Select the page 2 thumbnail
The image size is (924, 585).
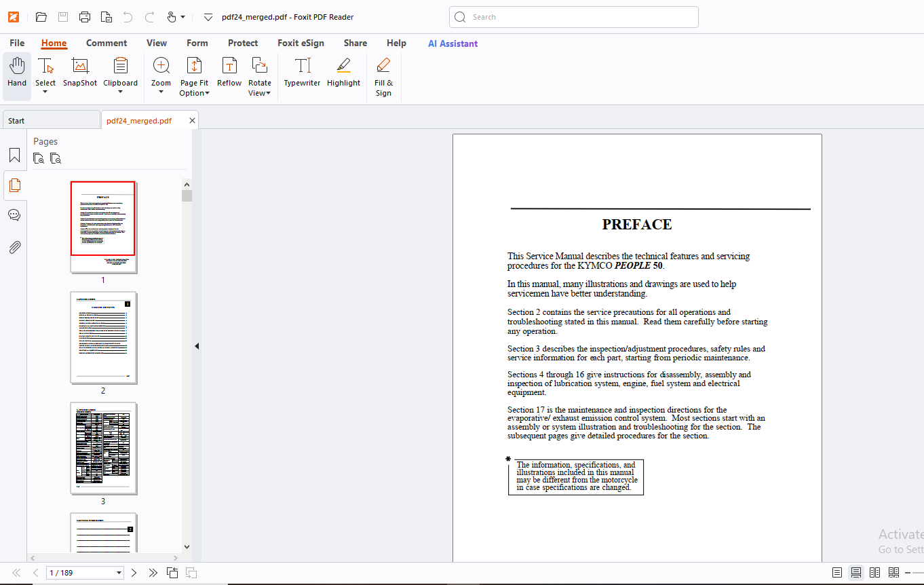pyautogui.click(x=103, y=337)
